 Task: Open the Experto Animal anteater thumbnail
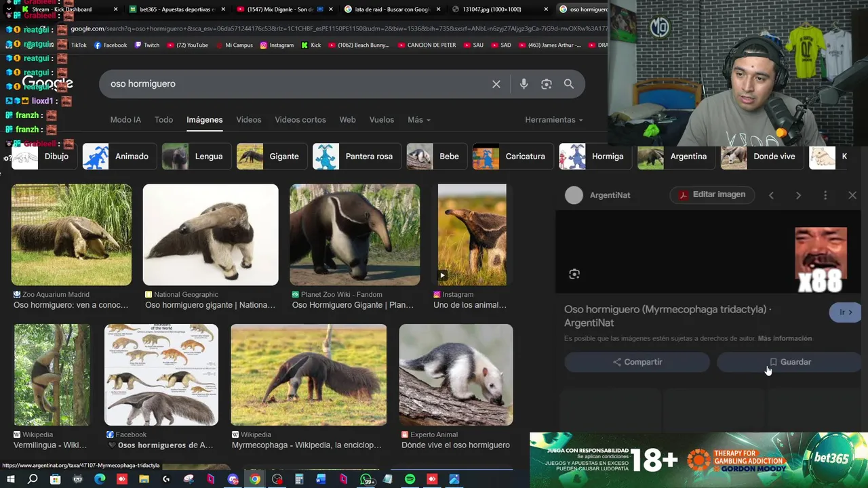click(x=456, y=375)
